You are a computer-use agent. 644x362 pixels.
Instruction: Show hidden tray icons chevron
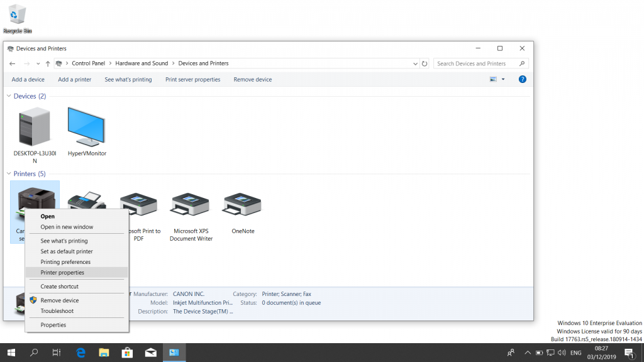(x=528, y=353)
